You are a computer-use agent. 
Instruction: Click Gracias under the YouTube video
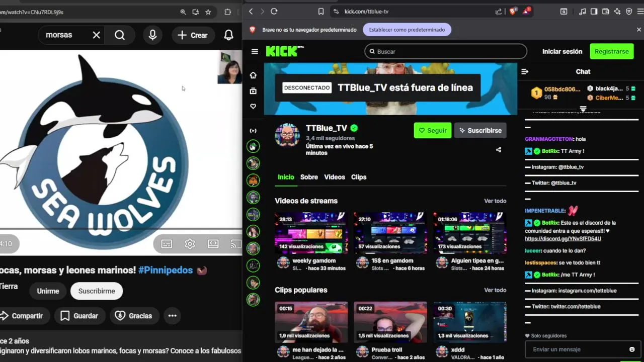pyautogui.click(x=134, y=316)
